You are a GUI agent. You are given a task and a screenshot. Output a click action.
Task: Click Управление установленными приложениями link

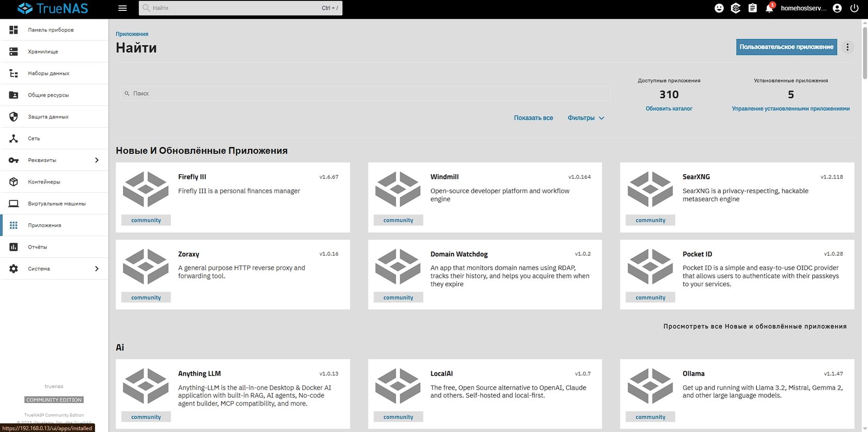tap(791, 109)
